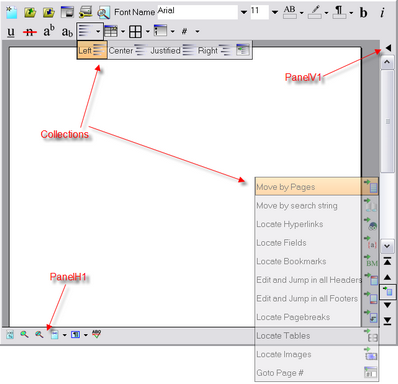Screen dimensions: 398x384
Task: Choose Edit and Jump in all Headers
Action: [317, 280]
